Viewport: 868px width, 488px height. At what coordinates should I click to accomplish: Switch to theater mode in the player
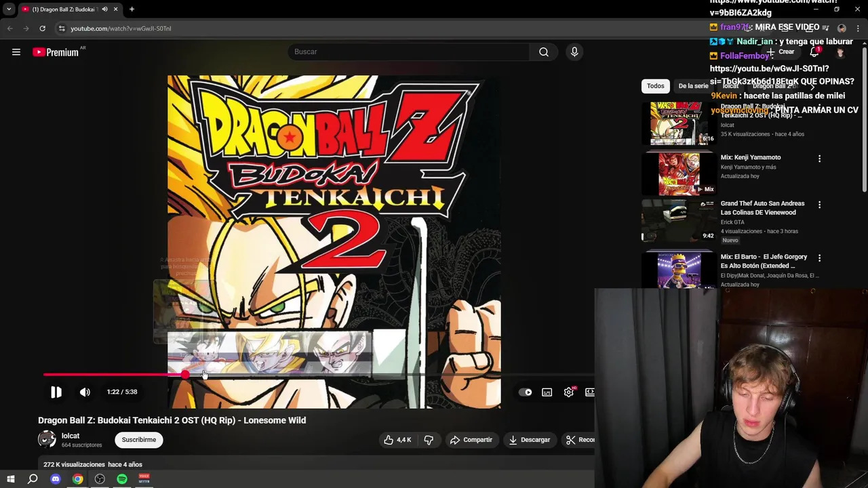pyautogui.click(x=590, y=392)
